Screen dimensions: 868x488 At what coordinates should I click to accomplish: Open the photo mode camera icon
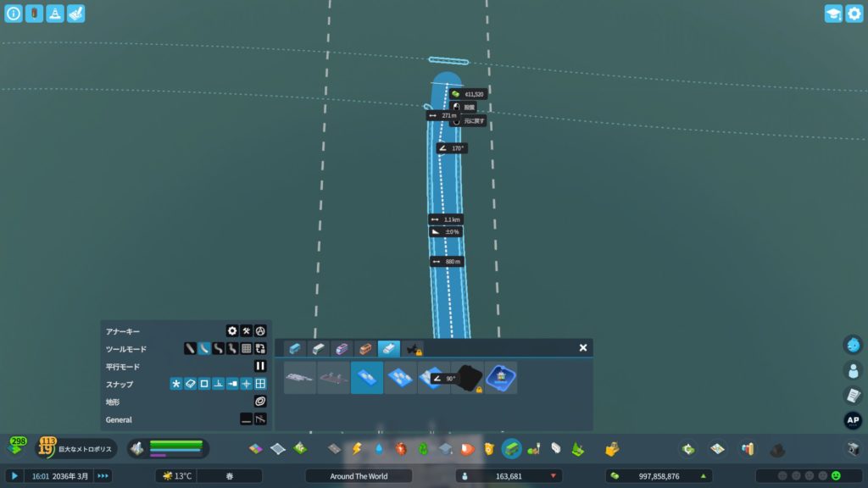pos(853,448)
